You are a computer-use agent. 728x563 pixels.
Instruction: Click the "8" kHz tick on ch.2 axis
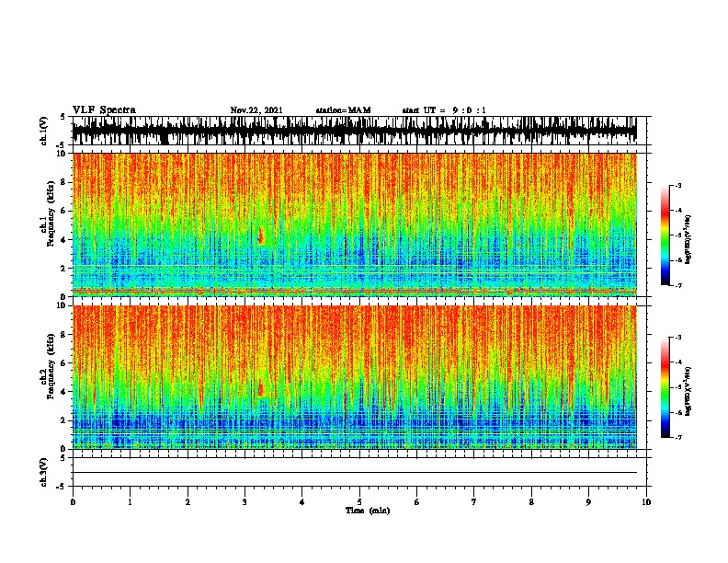tap(64, 335)
